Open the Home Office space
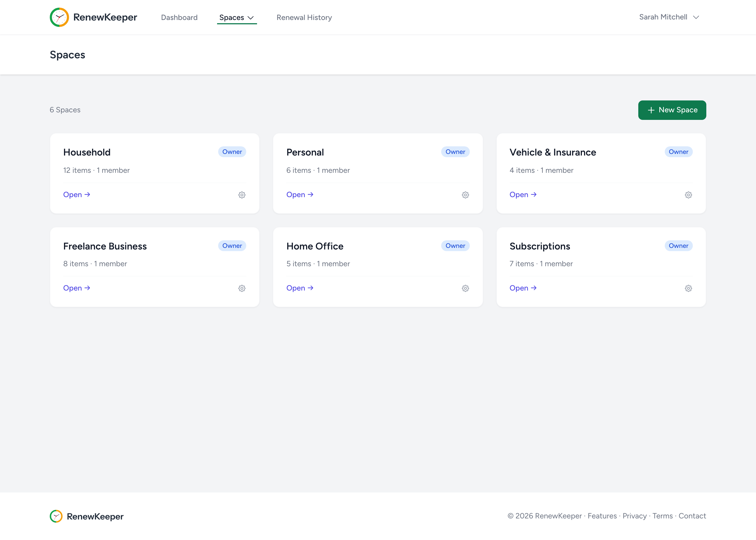The image size is (756, 540). (300, 288)
